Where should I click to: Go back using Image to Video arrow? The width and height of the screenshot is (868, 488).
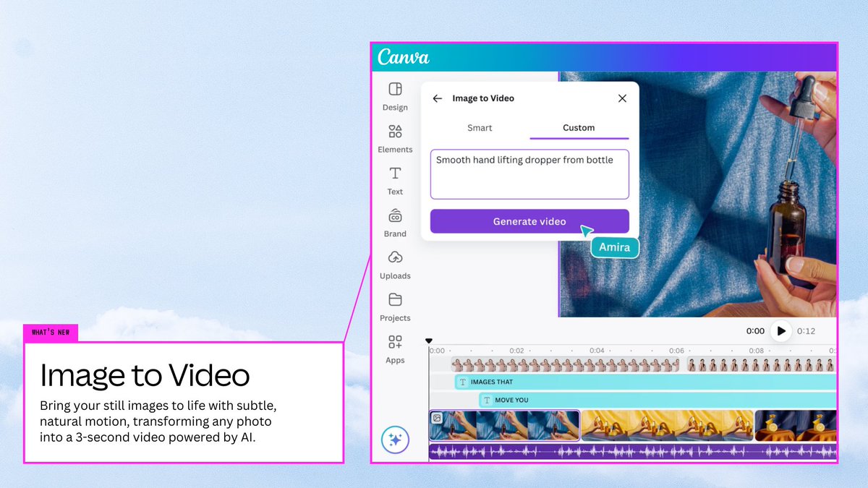(x=437, y=98)
